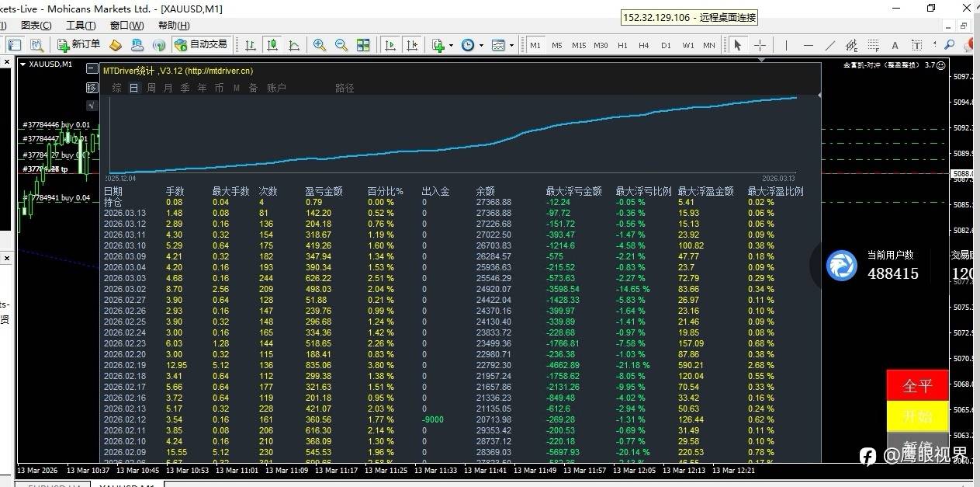The image size is (980, 487).
Task: Click the periods clock icon
Action: pos(468,45)
